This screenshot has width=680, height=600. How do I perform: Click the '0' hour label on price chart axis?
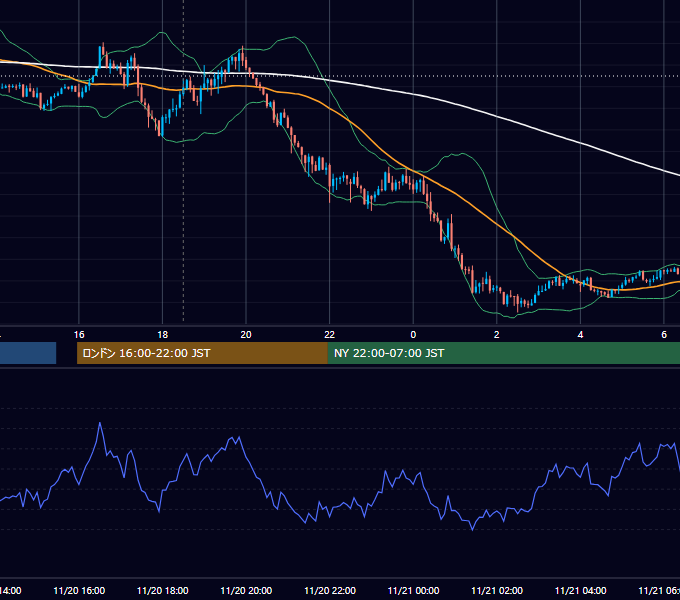[413, 334]
